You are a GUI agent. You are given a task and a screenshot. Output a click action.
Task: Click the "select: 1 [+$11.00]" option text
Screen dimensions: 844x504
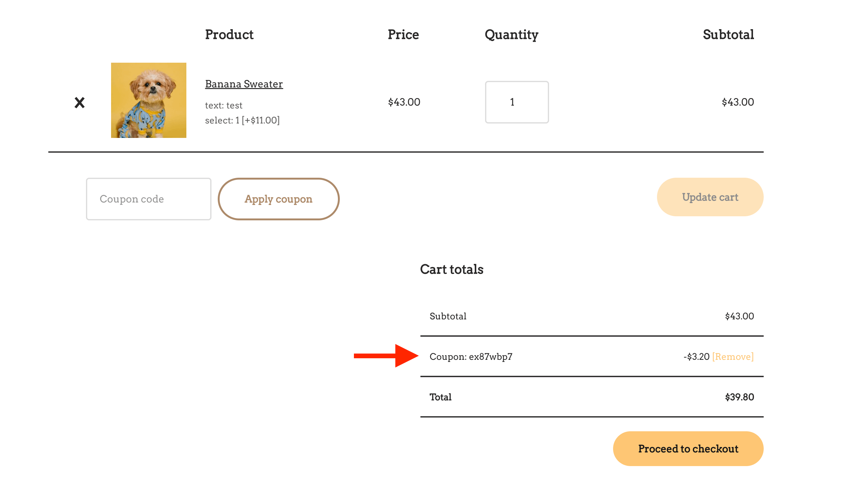point(242,120)
